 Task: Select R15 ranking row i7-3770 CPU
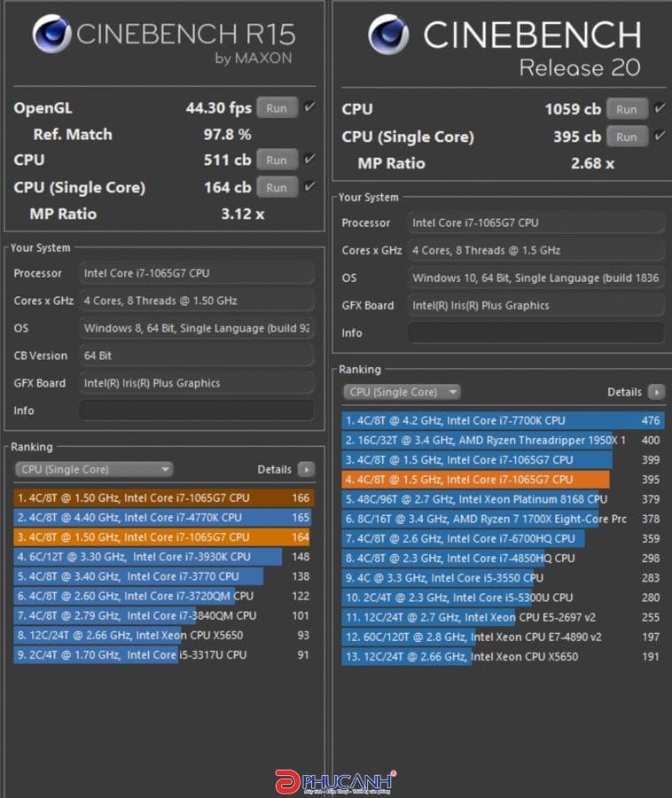click(164, 576)
